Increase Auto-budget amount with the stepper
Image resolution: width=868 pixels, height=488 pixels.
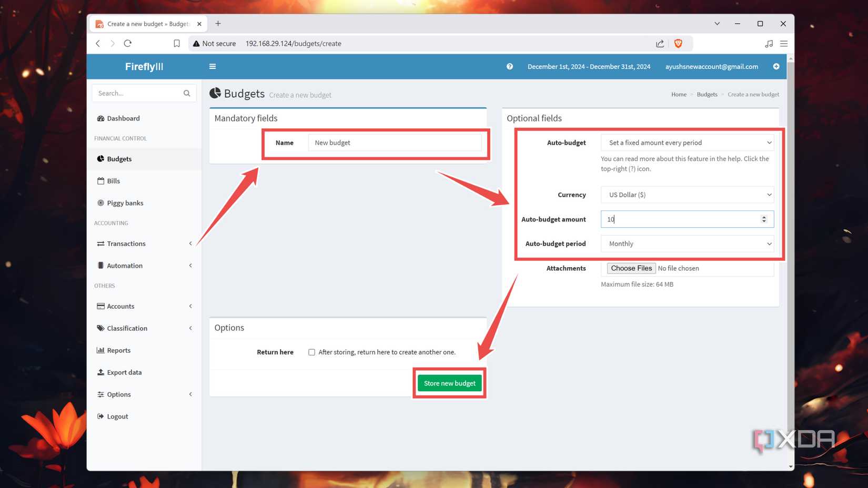point(764,217)
